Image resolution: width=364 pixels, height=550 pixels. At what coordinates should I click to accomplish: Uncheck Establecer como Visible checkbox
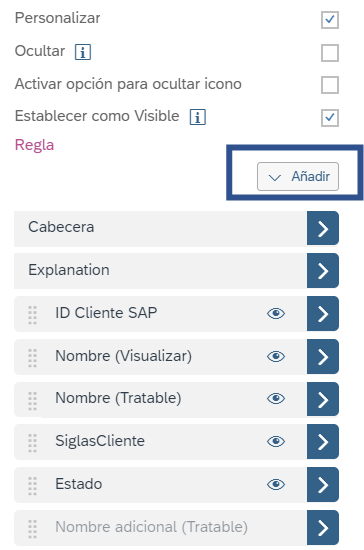point(330,118)
